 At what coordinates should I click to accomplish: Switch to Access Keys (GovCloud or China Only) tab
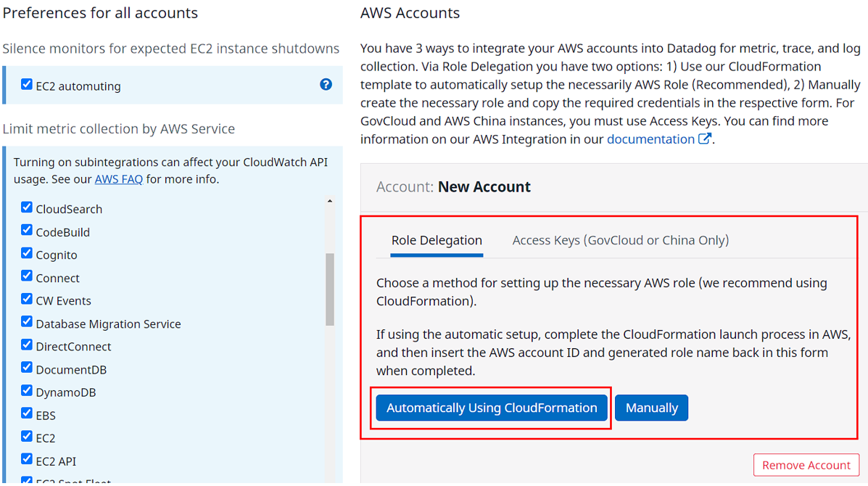tap(621, 240)
